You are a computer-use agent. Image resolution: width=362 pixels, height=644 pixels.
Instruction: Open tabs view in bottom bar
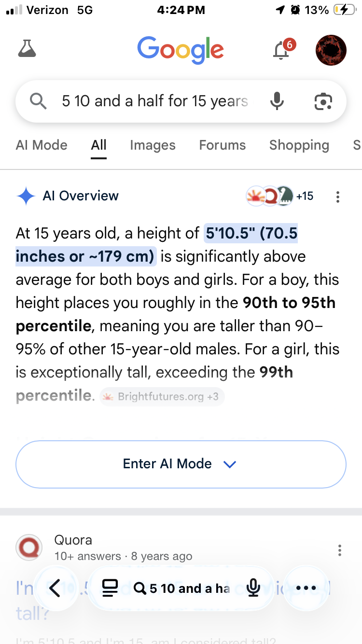click(x=110, y=588)
